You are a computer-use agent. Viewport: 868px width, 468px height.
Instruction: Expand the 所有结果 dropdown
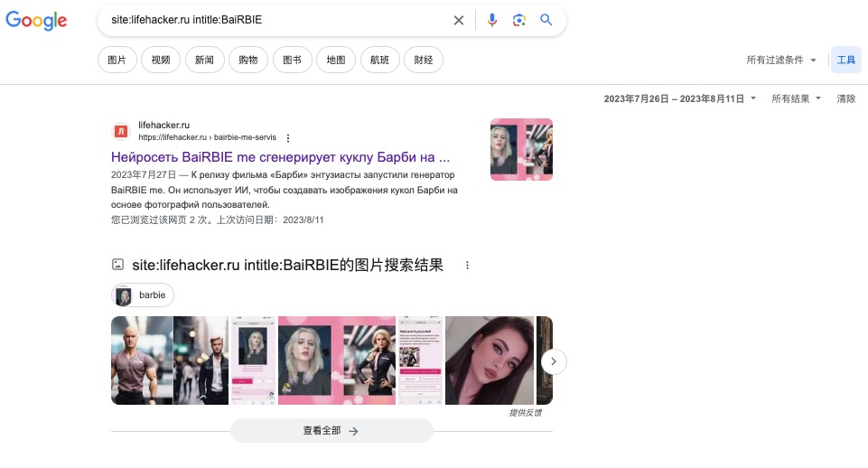(796, 98)
